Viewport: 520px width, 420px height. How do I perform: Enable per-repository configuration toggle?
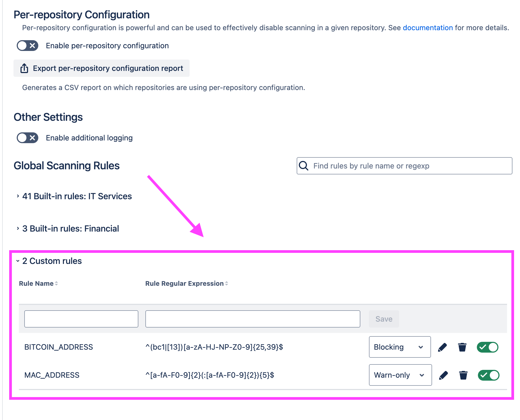click(28, 46)
